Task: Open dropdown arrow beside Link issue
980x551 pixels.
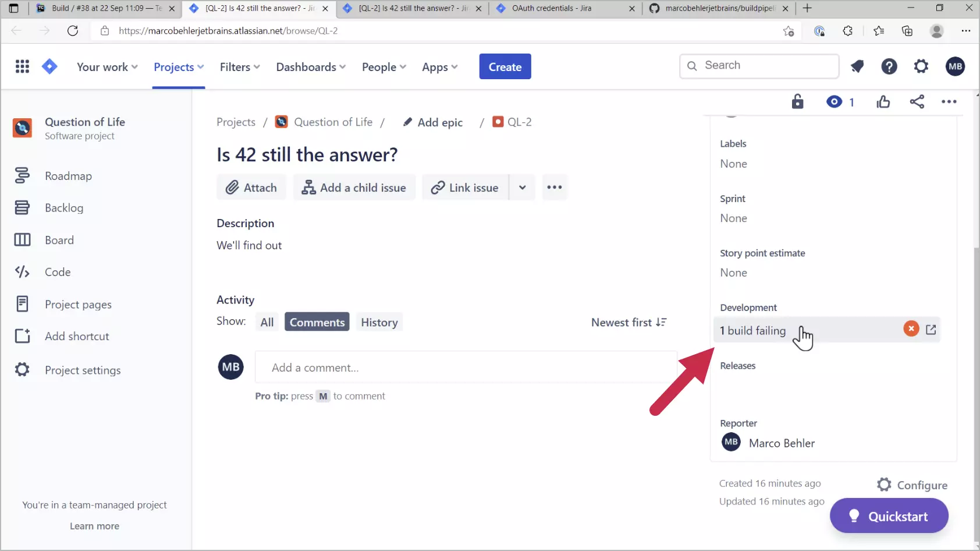Action: click(x=522, y=188)
